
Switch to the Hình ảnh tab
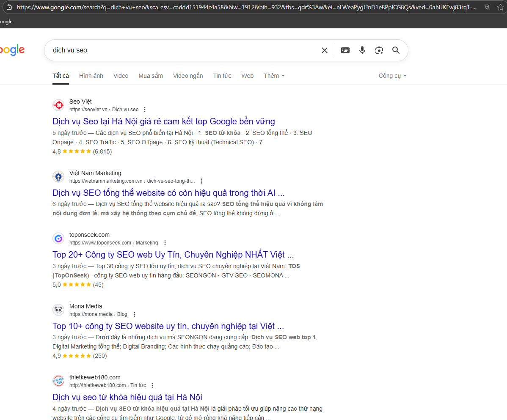point(91,76)
